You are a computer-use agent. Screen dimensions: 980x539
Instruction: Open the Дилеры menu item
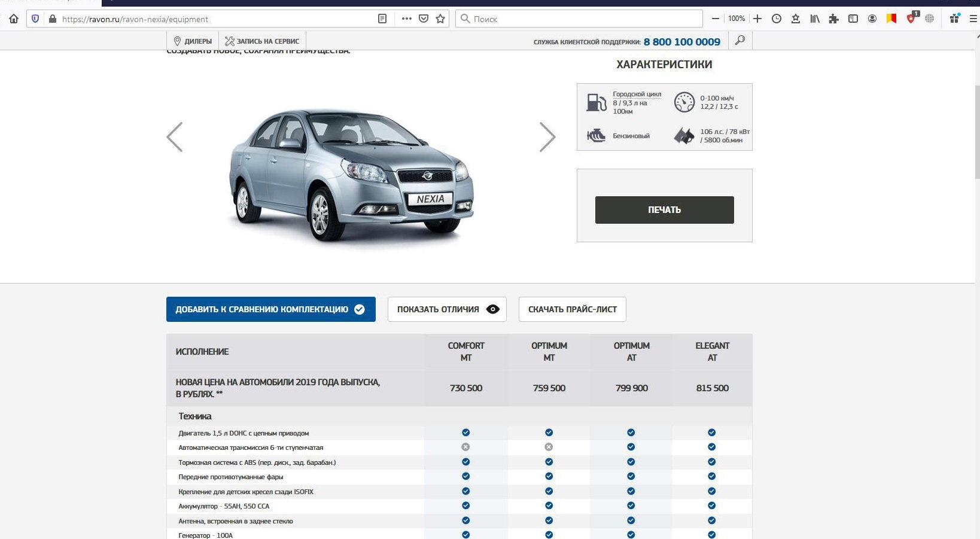point(193,41)
